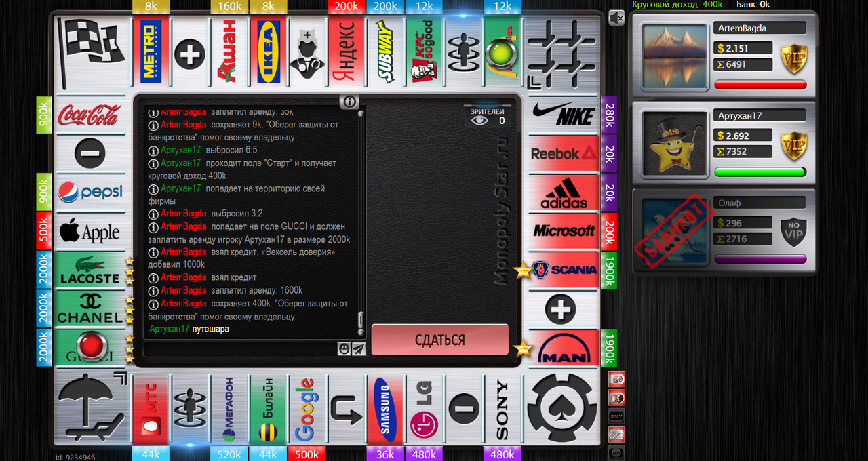
Task: Click the casino poker chip corner cell
Action: point(562,407)
